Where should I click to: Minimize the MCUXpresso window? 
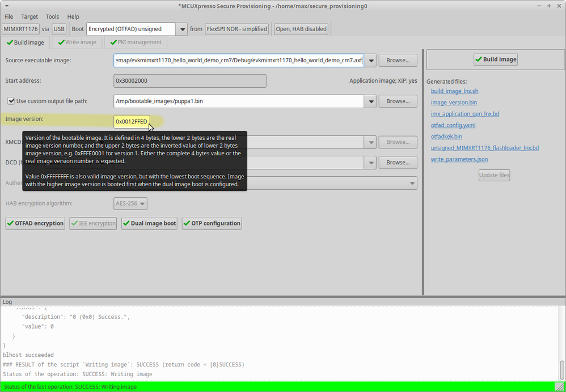539,6
